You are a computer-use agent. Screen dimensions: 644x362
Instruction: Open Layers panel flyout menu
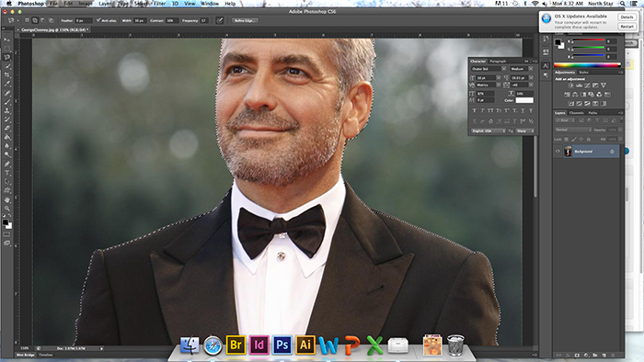620,113
